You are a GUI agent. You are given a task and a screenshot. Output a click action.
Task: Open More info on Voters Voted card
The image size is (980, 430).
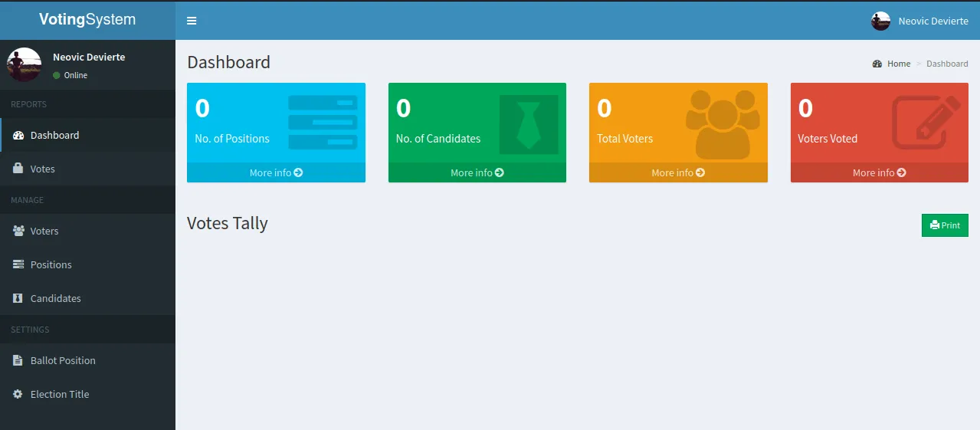(x=879, y=172)
